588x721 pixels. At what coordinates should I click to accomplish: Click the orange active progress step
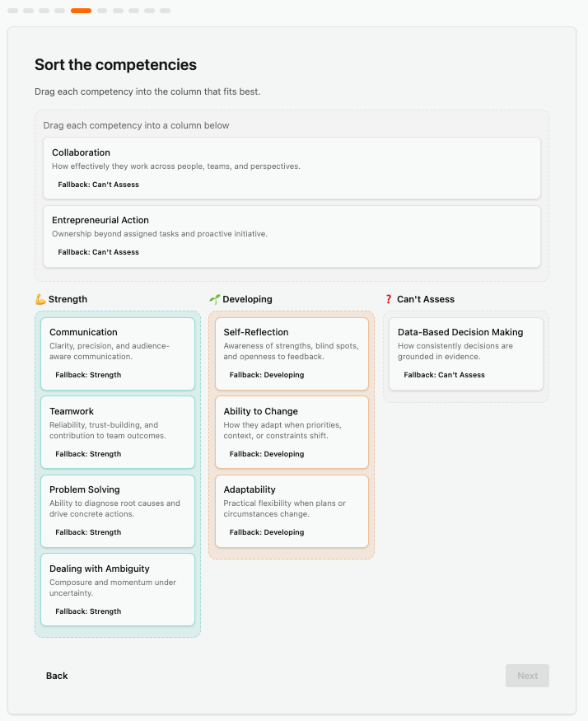coord(81,11)
